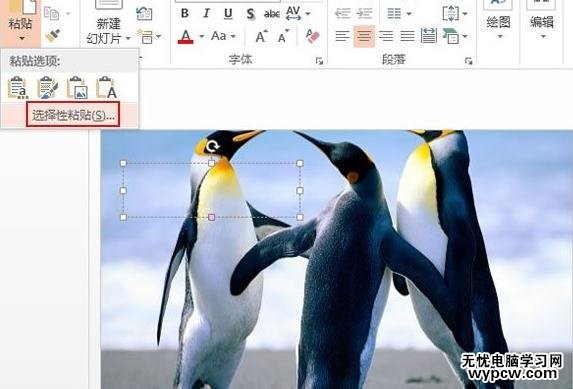The height and width of the screenshot is (389, 573).
Task: Open the 编辑 editing group
Action: [x=542, y=21]
